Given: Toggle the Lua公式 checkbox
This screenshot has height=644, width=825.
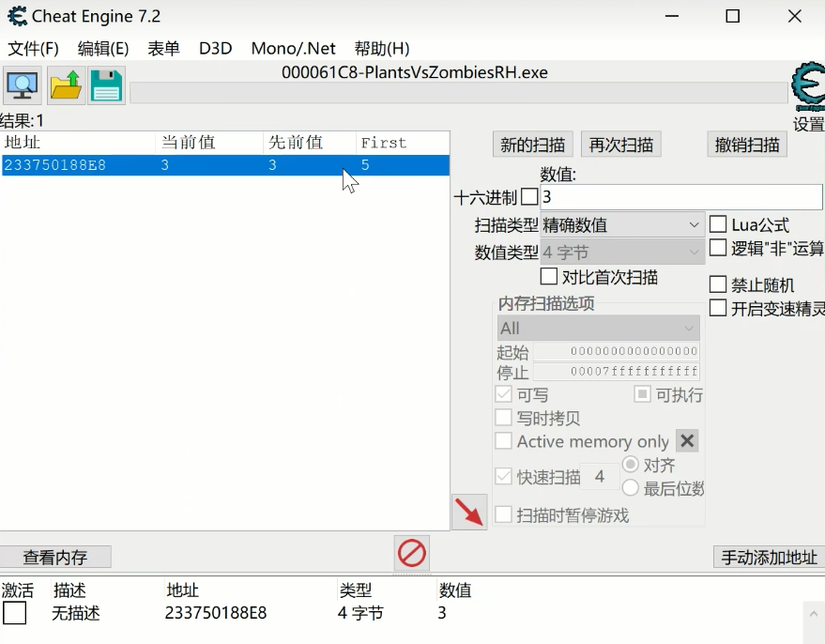Looking at the screenshot, I should pyautogui.click(x=718, y=224).
